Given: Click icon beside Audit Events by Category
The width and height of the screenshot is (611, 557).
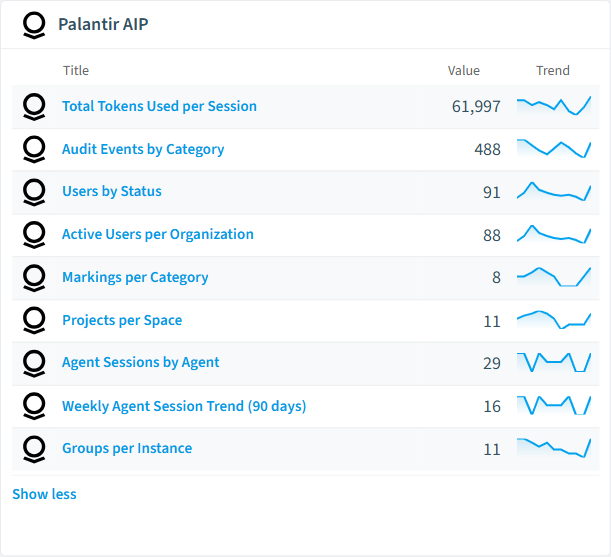Looking at the screenshot, I should 34,149.
